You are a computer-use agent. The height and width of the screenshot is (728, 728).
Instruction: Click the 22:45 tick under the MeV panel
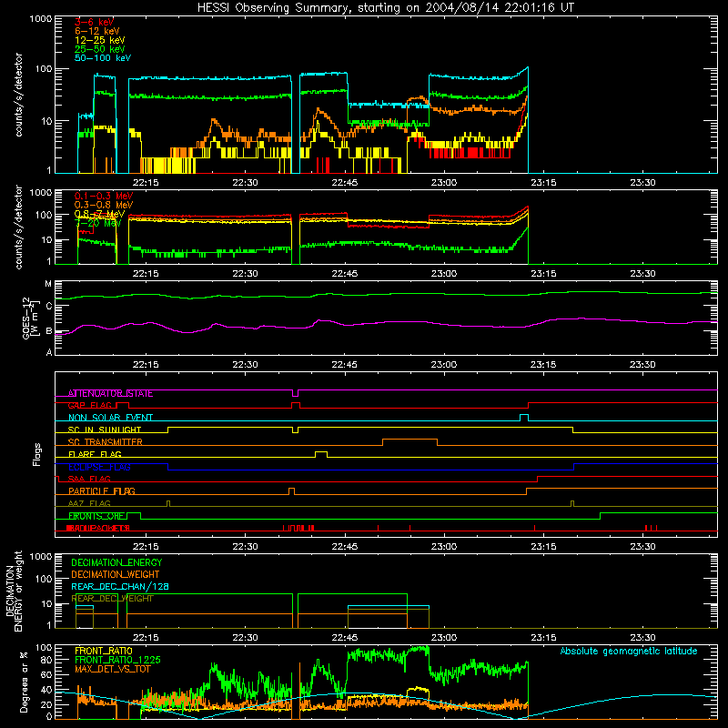point(345,274)
